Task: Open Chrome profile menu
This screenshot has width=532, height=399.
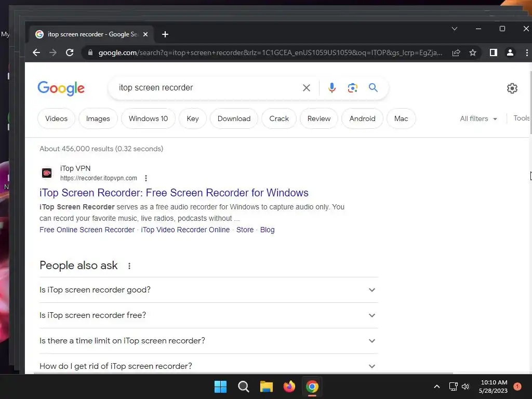Action: click(x=510, y=52)
